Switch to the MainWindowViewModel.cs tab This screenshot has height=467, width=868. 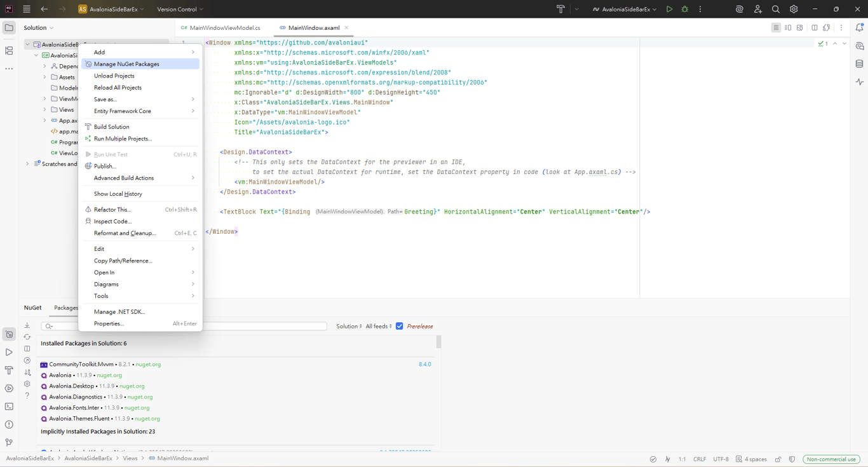coord(224,28)
